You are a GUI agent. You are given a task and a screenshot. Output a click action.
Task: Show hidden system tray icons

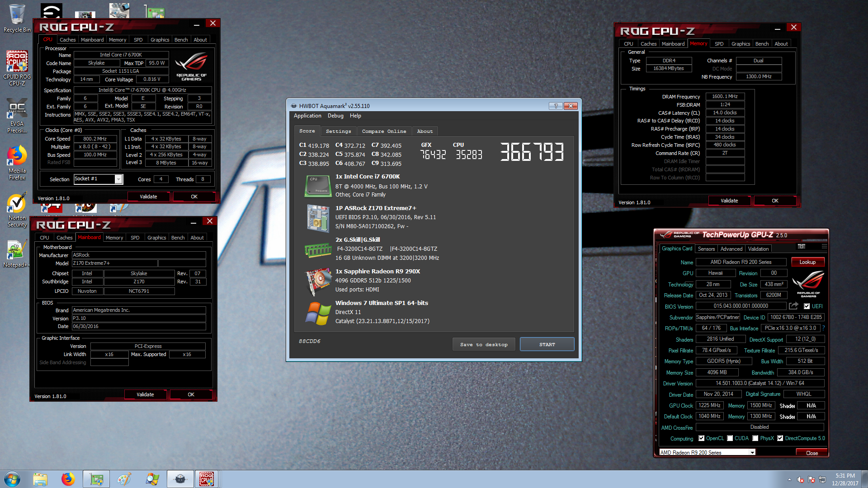tap(789, 479)
